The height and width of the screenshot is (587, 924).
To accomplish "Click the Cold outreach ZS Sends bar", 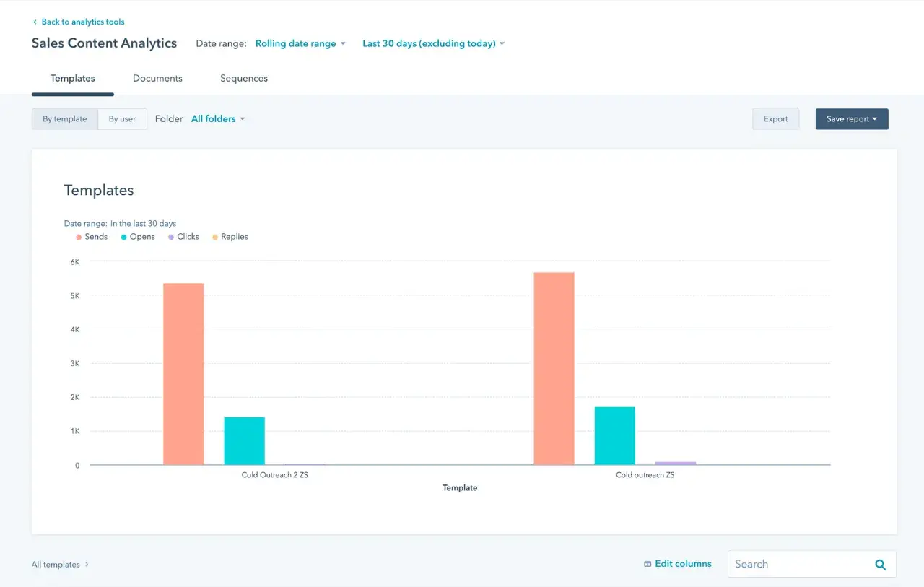I will (x=554, y=368).
